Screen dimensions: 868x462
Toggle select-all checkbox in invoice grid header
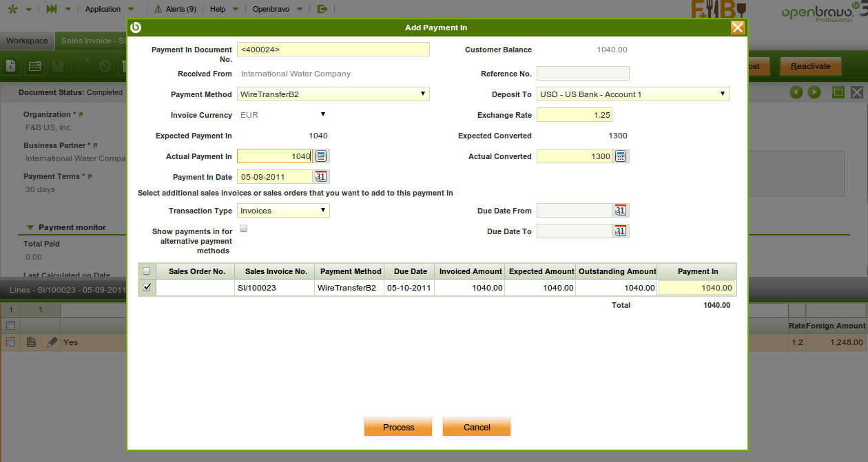pyautogui.click(x=146, y=271)
